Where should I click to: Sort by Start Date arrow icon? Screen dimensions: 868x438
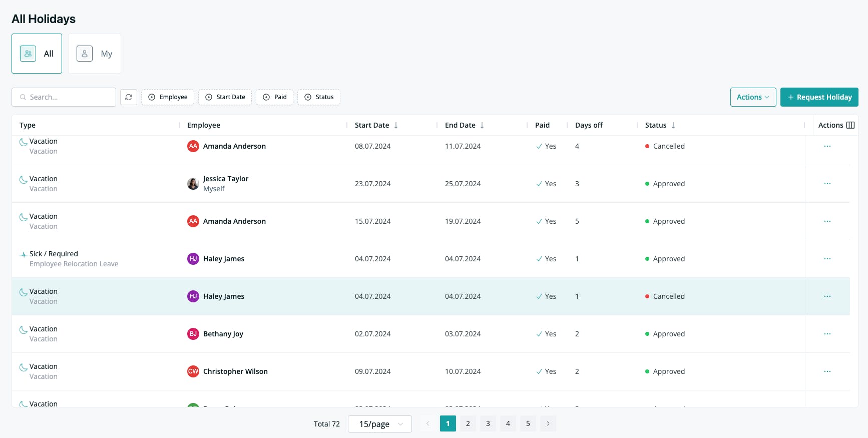pos(396,125)
